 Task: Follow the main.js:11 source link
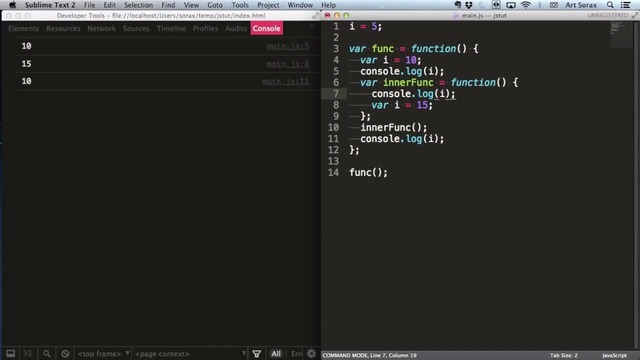285,82
